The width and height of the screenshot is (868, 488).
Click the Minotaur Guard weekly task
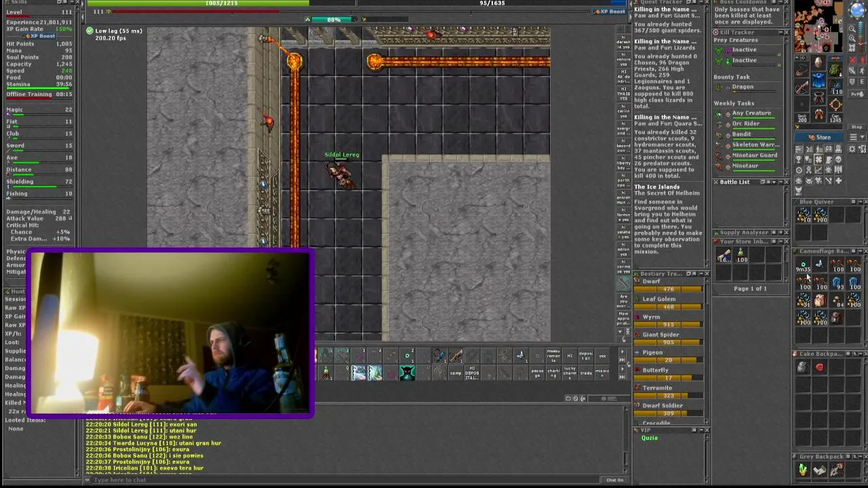755,155
